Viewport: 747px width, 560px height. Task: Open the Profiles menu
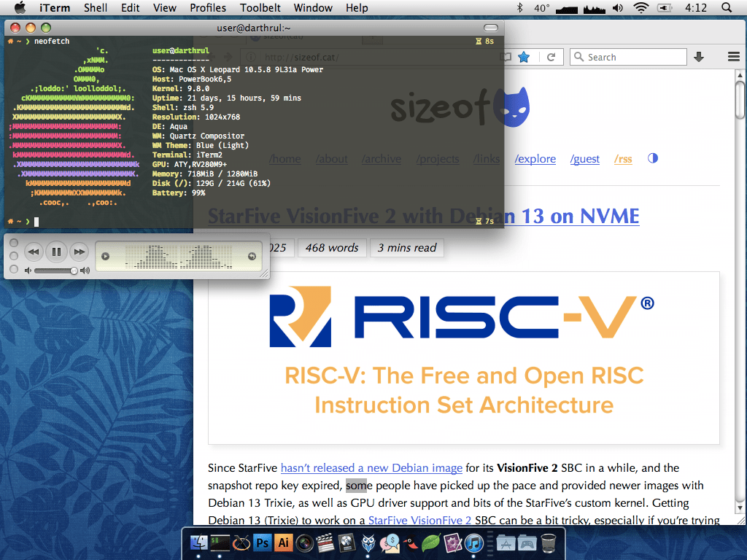(208, 8)
